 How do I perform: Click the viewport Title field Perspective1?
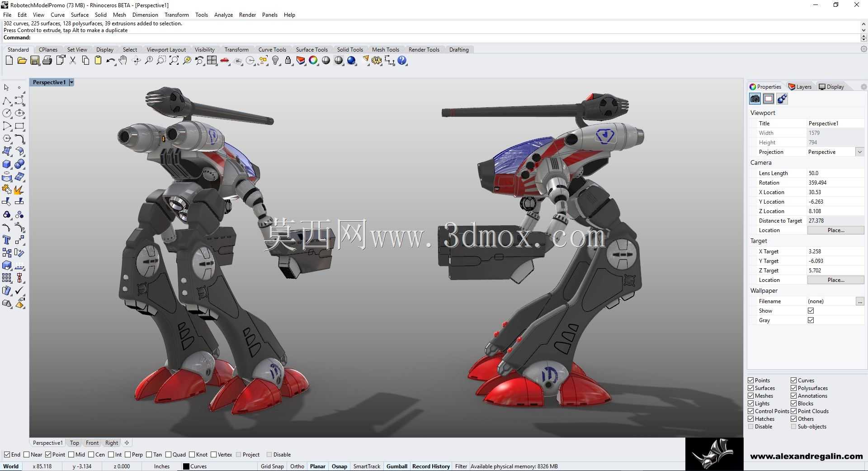pyautogui.click(x=835, y=123)
